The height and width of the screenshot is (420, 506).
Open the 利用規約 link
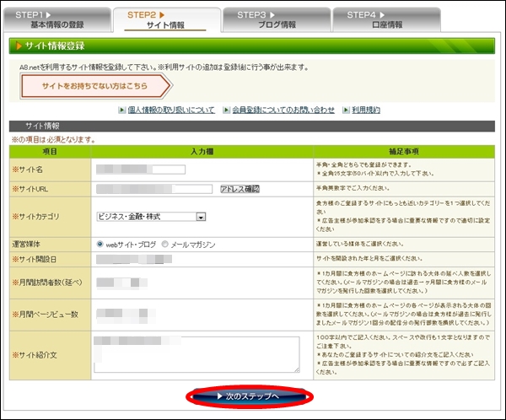[366, 110]
